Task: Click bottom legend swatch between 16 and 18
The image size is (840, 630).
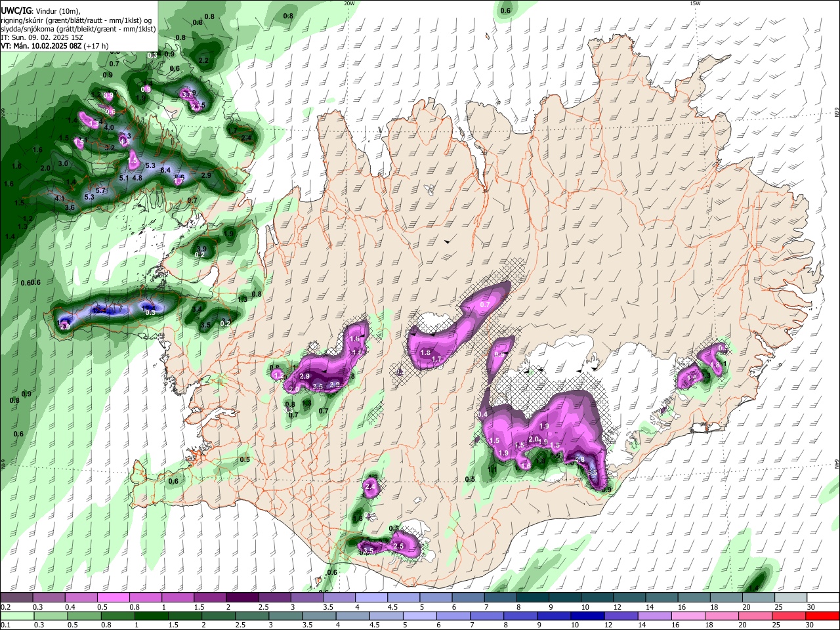Action: pos(688,616)
